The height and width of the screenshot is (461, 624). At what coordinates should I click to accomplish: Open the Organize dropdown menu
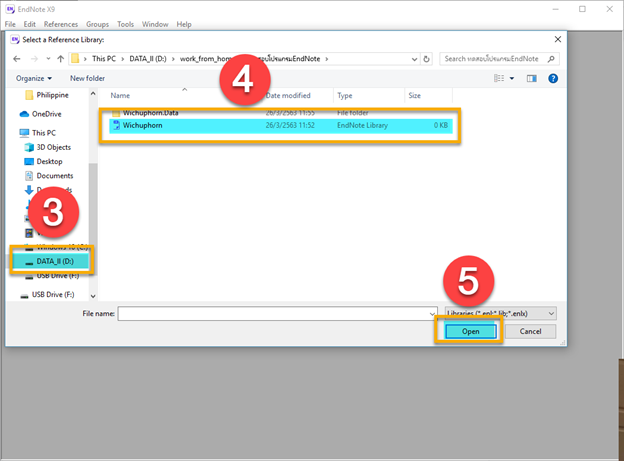tap(35, 78)
